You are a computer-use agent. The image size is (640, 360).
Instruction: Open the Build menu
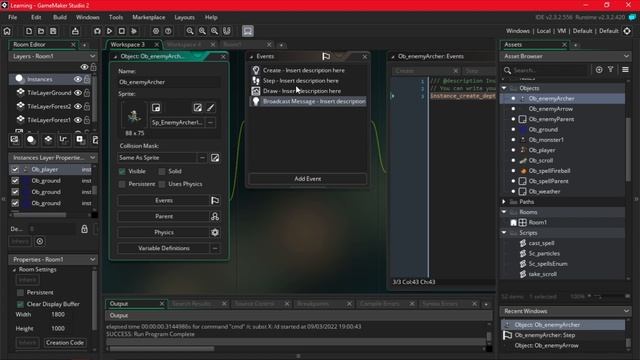[60, 17]
